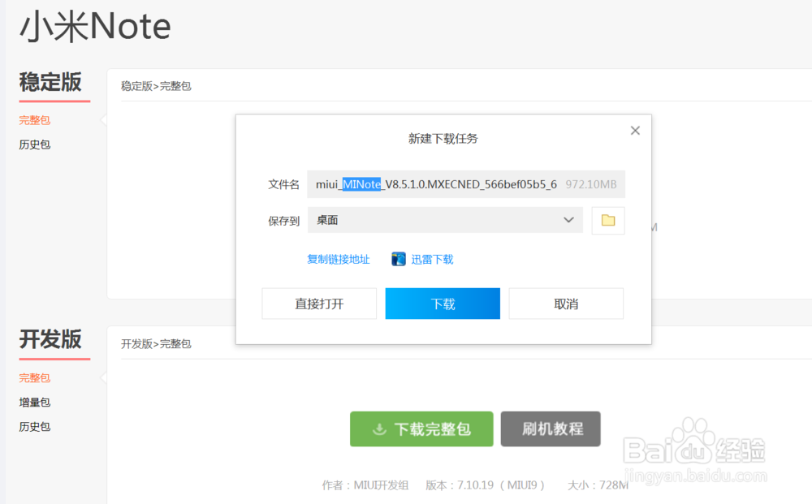Screen dimensions: 812x504
Task: Click the 取消 button
Action: coord(566,304)
